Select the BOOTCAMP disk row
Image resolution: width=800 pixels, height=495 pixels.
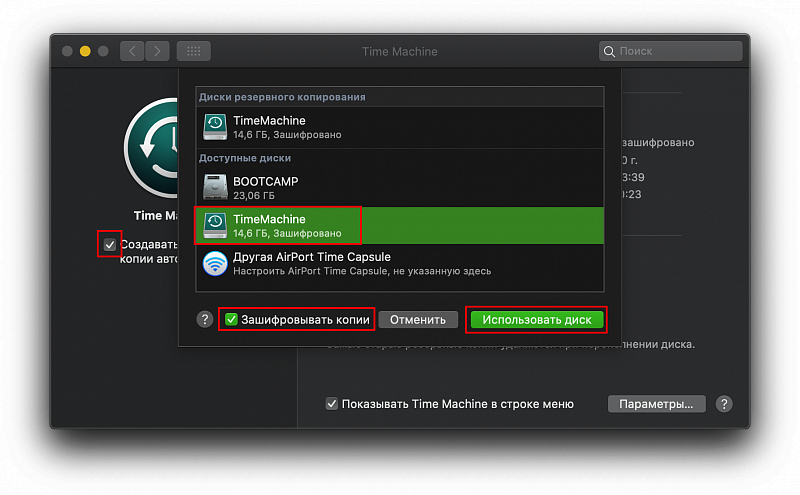[x=399, y=187]
